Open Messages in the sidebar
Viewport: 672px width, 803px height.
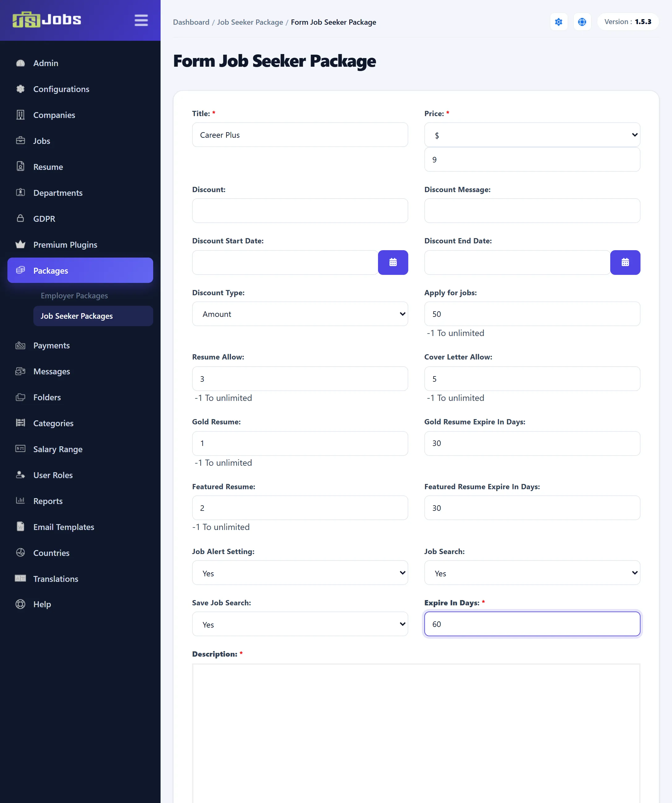[x=52, y=371]
